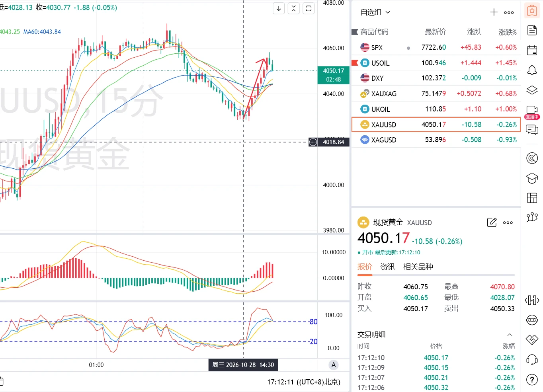Select the SPX row in watchlist

[x=436, y=47]
